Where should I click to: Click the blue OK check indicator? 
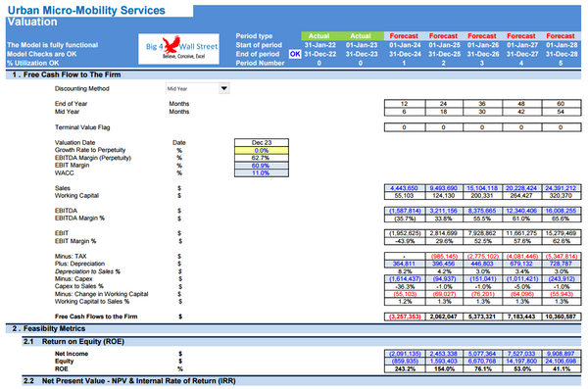pos(295,54)
